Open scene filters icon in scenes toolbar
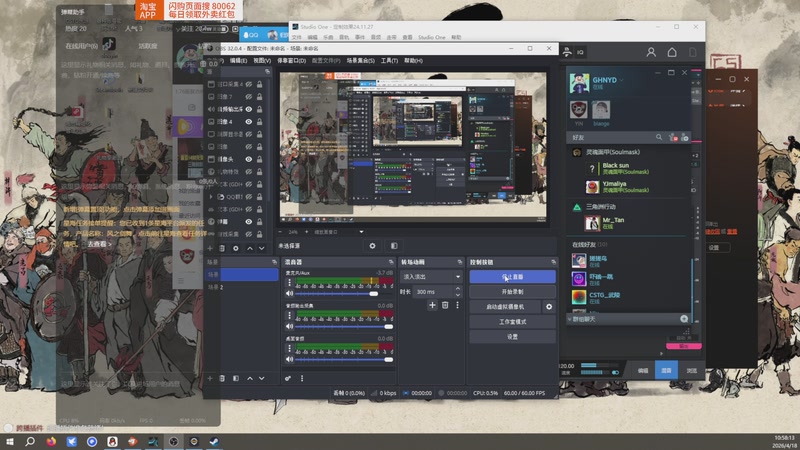This screenshot has height=450, width=800. point(236,379)
